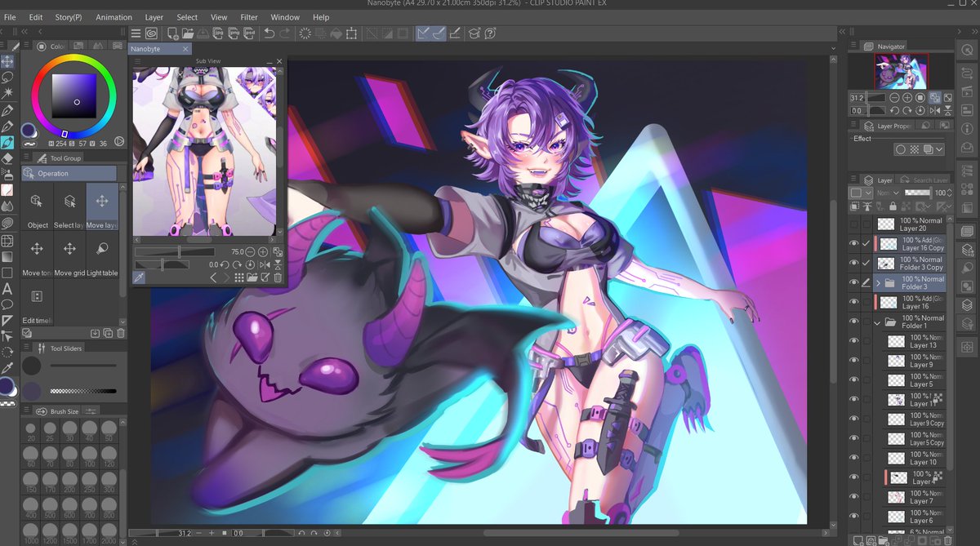Viewport: 980px width, 546px height.
Task: Zoom in the Sub View image
Action: 263,252
